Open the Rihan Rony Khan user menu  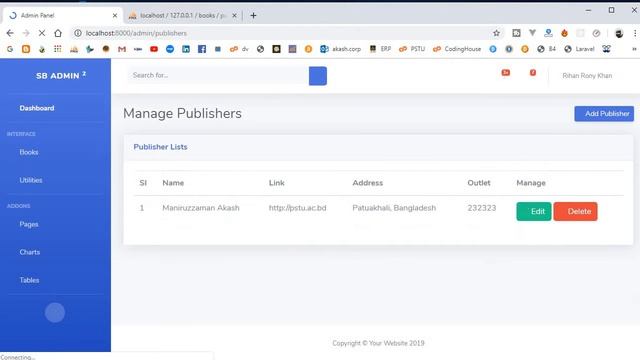pyautogui.click(x=587, y=76)
